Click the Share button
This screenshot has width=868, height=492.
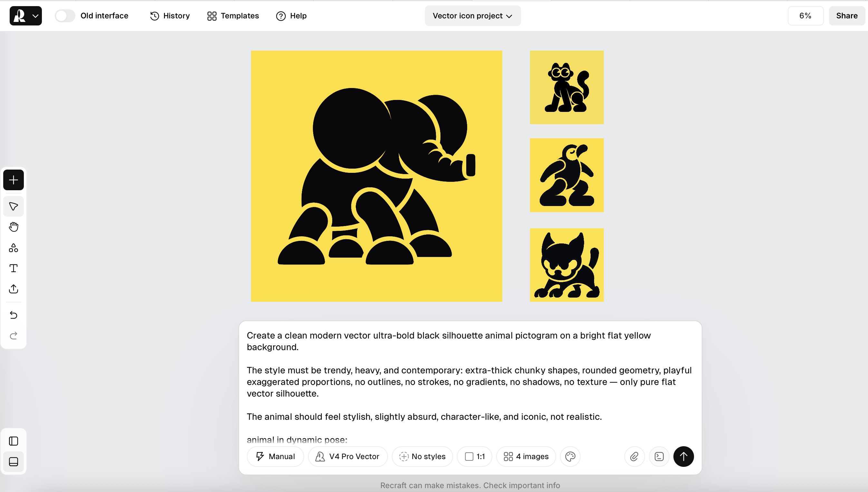pyautogui.click(x=846, y=16)
